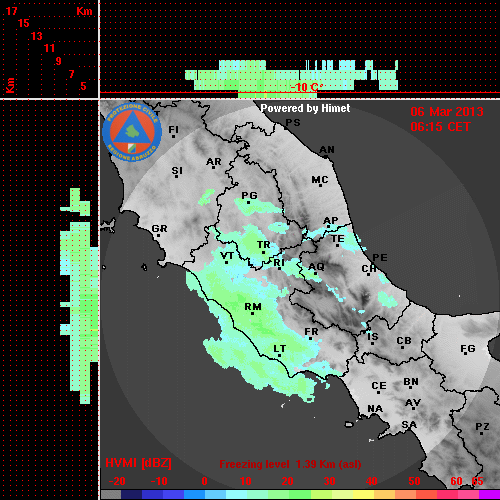Click the Protezione Civile Regione Abruzzo logo

pyautogui.click(x=132, y=132)
